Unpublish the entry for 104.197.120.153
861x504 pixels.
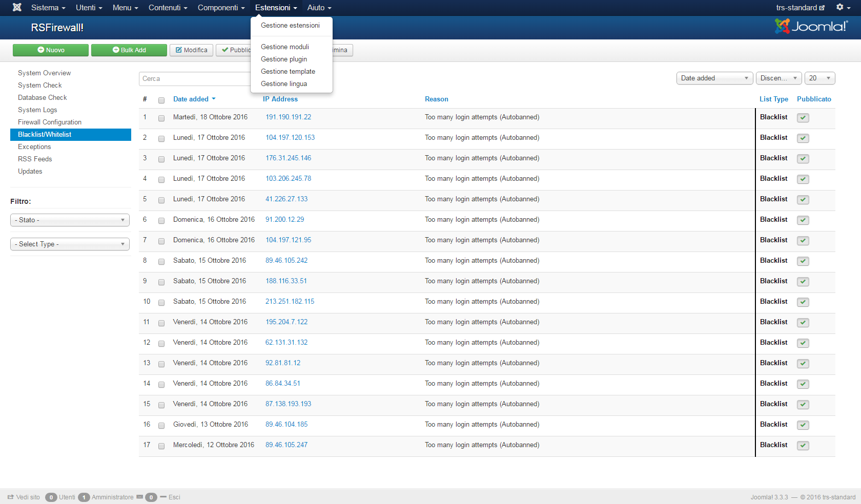[x=803, y=138]
